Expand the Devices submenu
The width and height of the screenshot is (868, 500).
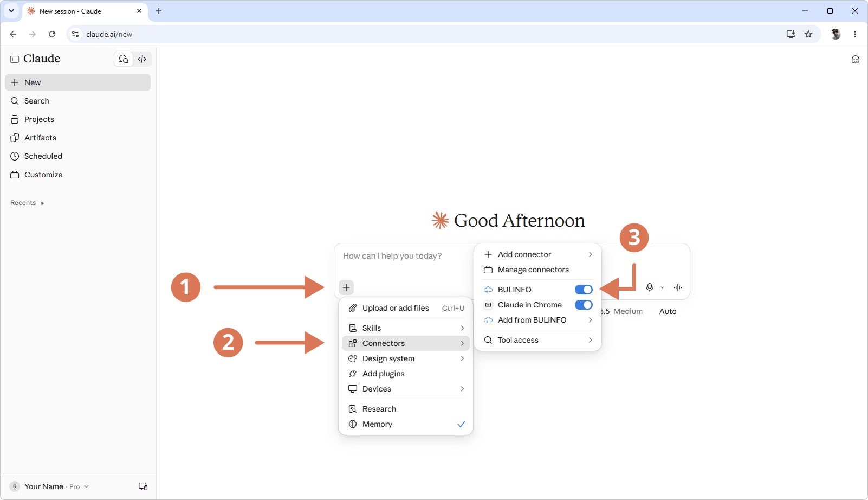[406, 389]
